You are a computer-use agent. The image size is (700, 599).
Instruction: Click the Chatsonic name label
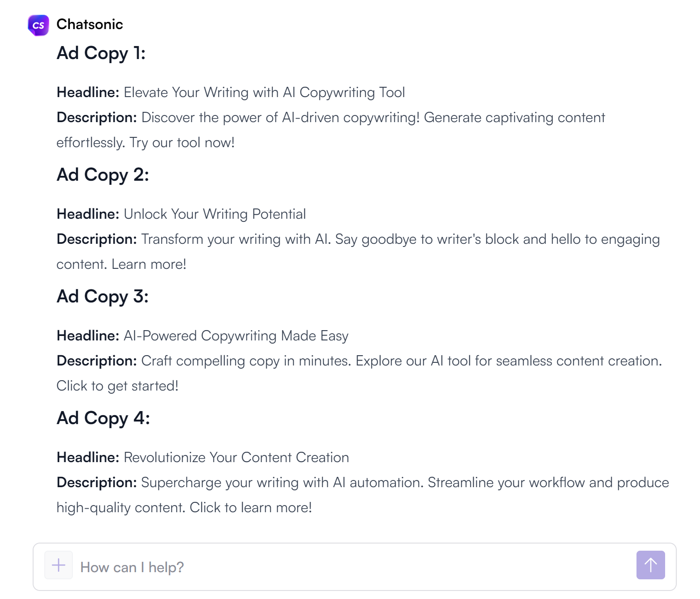[89, 24]
